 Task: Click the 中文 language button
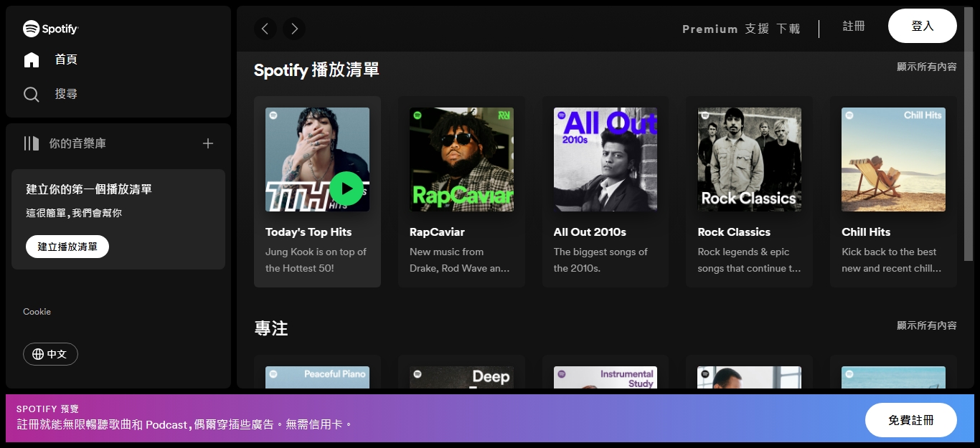click(x=50, y=354)
